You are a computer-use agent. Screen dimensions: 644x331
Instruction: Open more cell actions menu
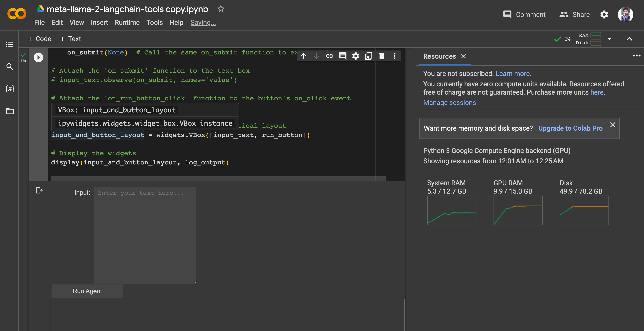click(395, 56)
